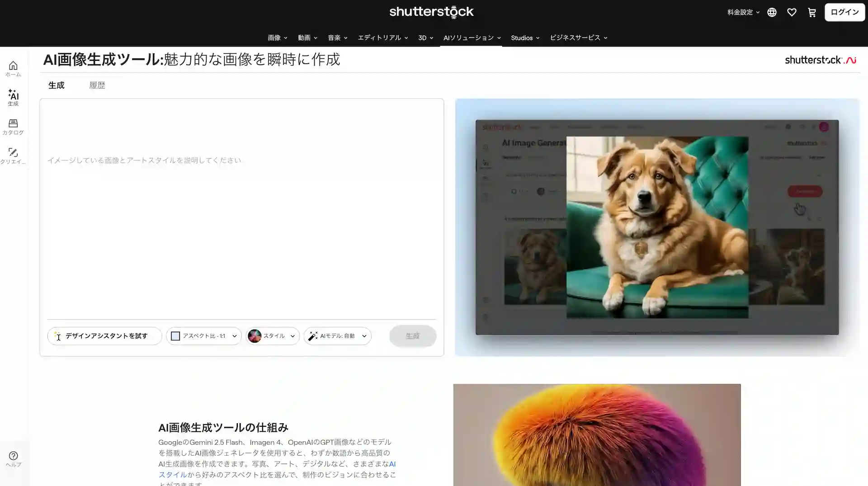Open the AIモデル: 自動 dropdown
Screen dimensions: 868x486
(337, 336)
